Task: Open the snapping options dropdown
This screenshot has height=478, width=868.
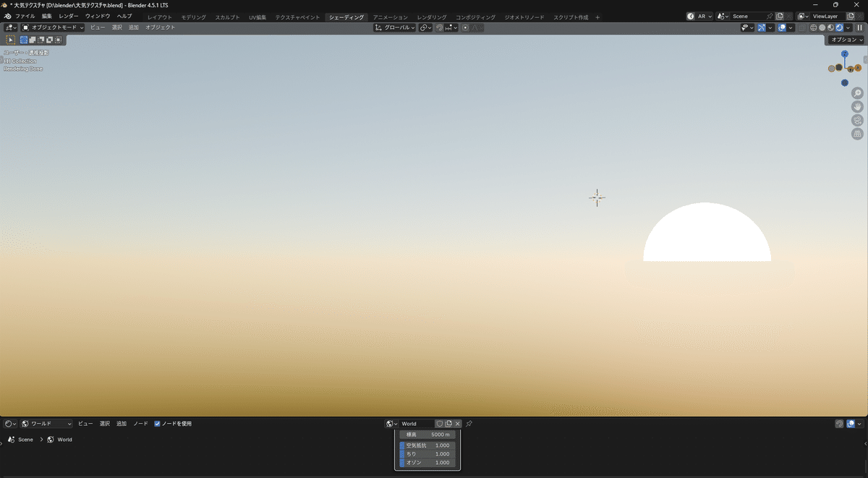Action: pos(451,27)
